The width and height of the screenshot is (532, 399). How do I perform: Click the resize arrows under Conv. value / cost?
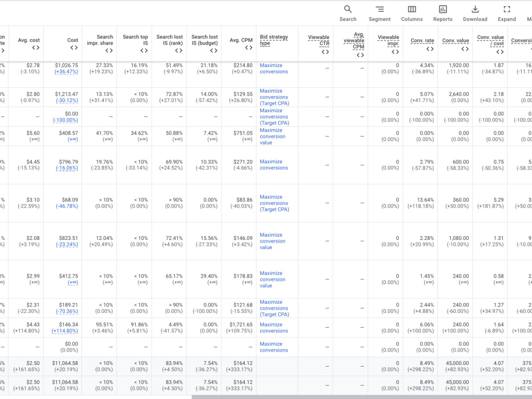pyautogui.click(x=500, y=52)
